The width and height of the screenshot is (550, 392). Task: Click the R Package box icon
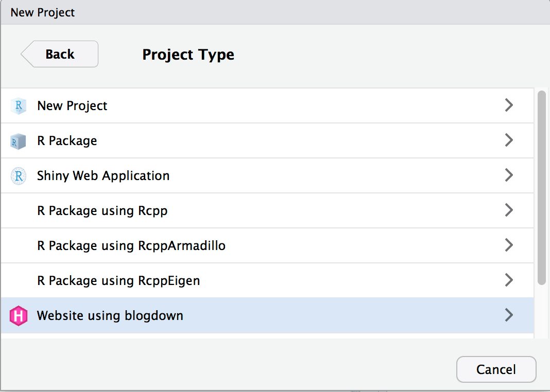coord(19,141)
